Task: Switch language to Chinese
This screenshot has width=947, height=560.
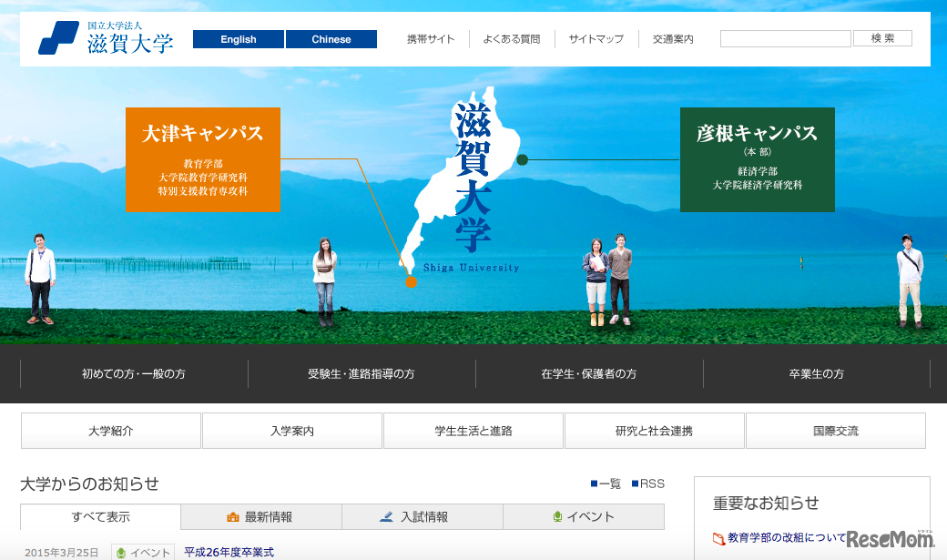Action: pos(331,39)
